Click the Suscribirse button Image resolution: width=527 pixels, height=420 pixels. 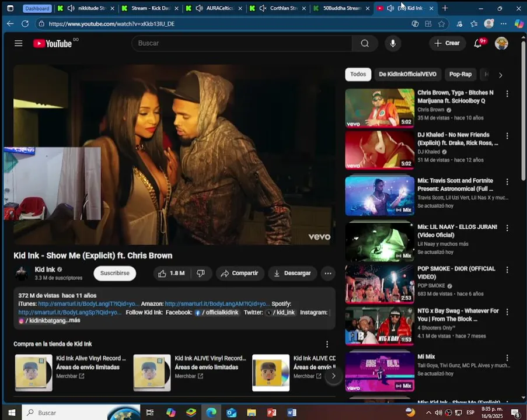pyautogui.click(x=114, y=273)
